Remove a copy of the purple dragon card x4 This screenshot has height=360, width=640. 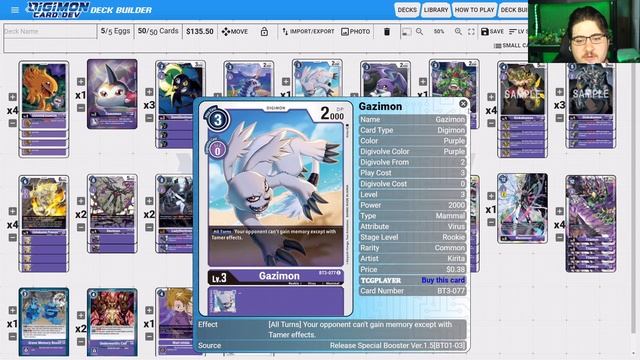point(560,237)
